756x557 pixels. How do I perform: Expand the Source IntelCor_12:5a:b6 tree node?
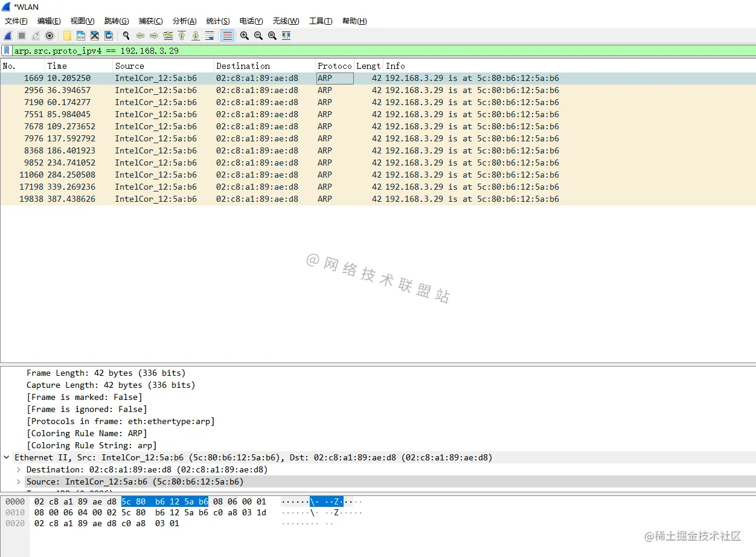coord(19,481)
